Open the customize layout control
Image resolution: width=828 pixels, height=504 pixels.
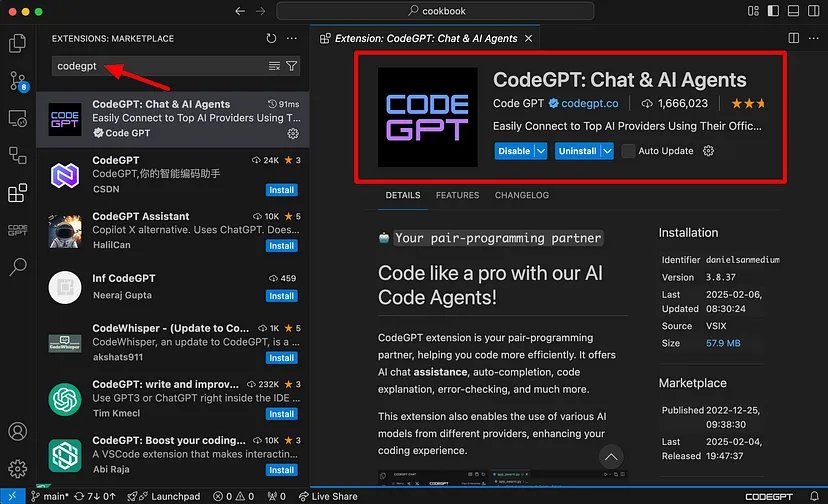point(753,11)
